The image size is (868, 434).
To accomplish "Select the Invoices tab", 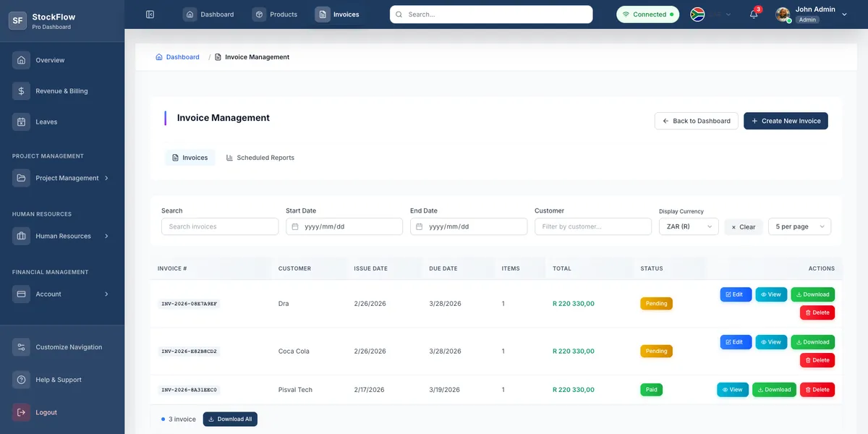I will coord(190,157).
